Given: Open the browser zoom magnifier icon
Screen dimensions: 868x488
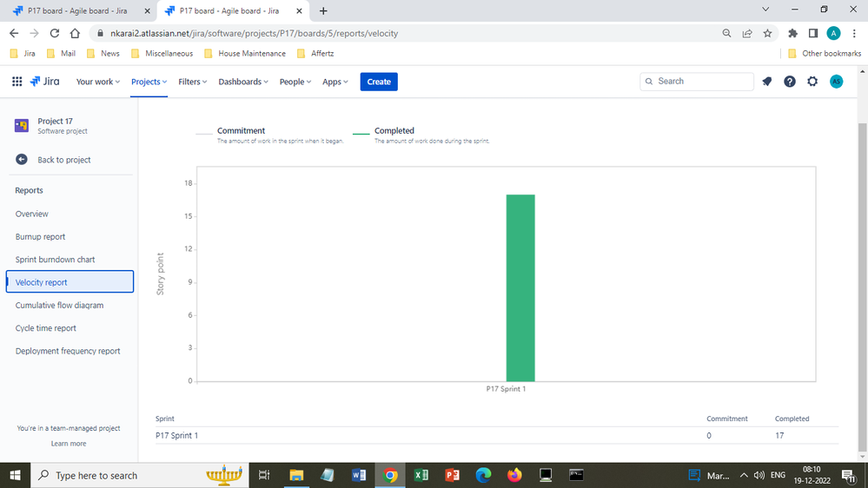Looking at the screenshot, I should click(x=727, y=33).
